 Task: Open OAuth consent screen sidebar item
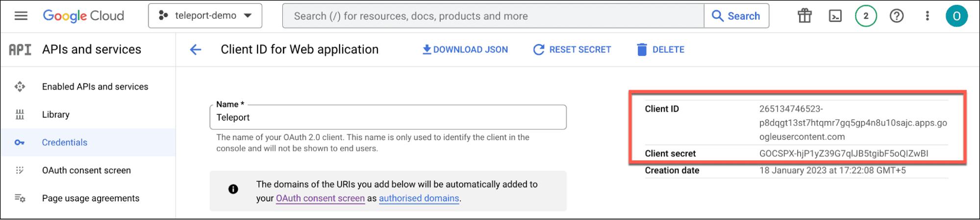(86, 171)
